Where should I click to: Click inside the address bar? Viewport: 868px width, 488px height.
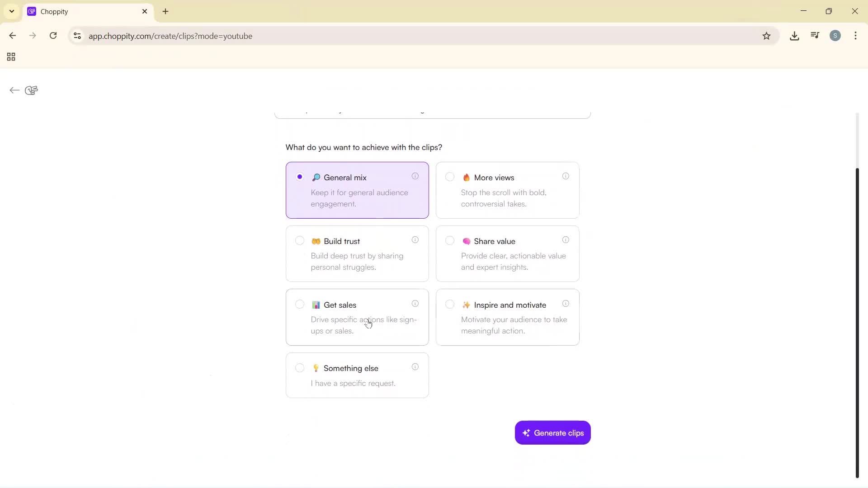pyautogui.click(x=271, y=36)
